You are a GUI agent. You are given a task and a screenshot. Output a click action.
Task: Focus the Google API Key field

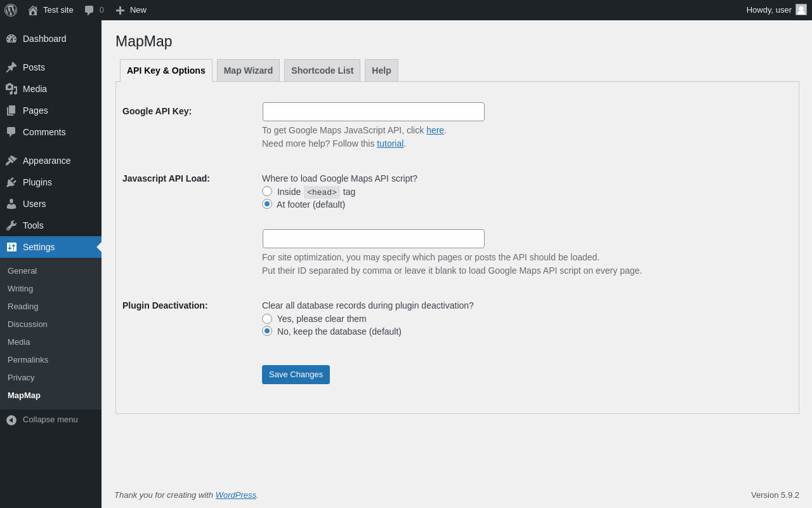coord(374,112)
